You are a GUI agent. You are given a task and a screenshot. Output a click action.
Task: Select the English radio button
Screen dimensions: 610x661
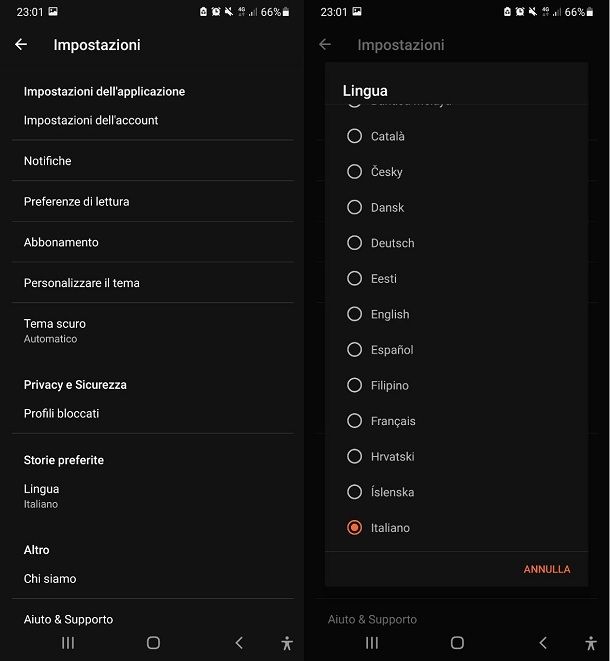point(355,314)
